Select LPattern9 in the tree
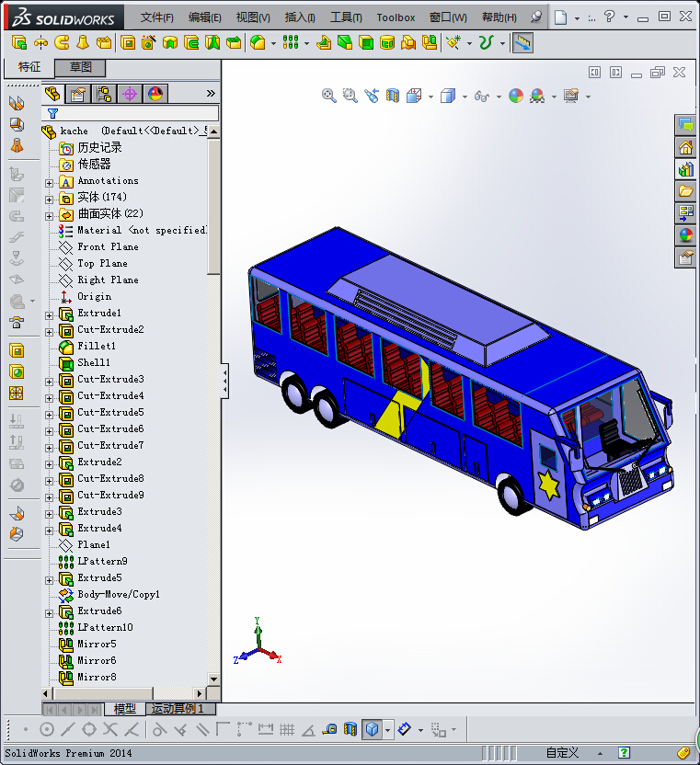The image size is (700, 765). [x=102, y=561]
